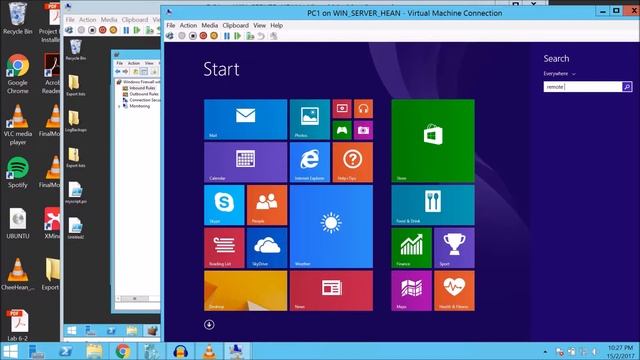Viewport: 640px width, 360px height.
Task: Open the People tile
Action: coord(267,205)
